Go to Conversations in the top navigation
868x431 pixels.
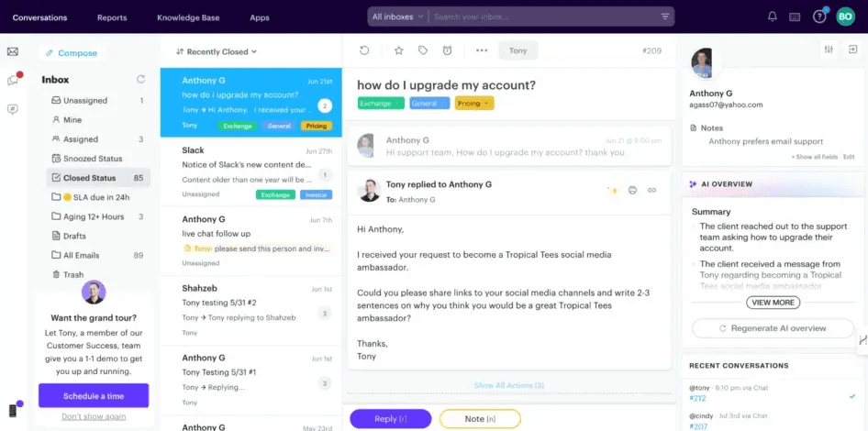39,17
